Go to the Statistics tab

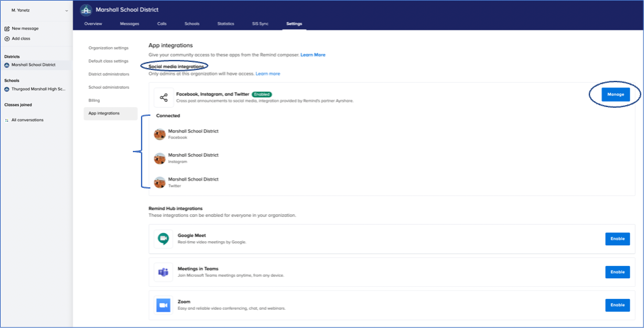[x=225, y=24]
